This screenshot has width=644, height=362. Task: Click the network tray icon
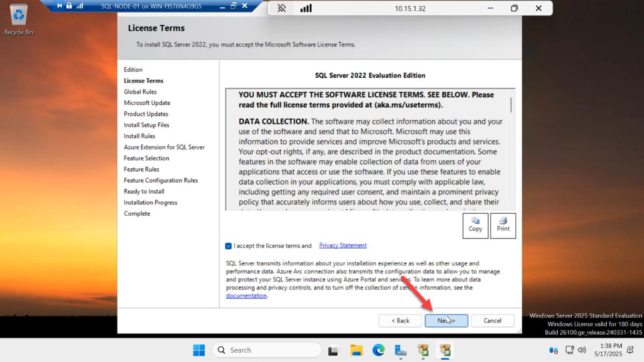570,350
